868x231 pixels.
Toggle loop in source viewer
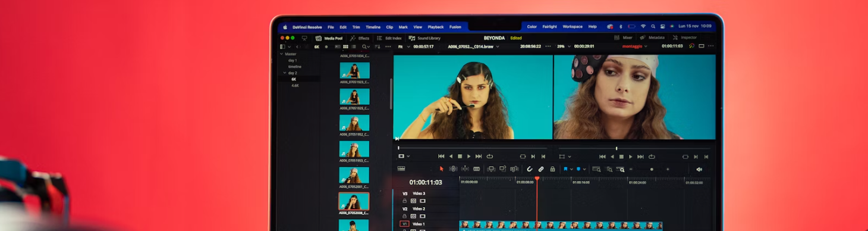(489, 157)
